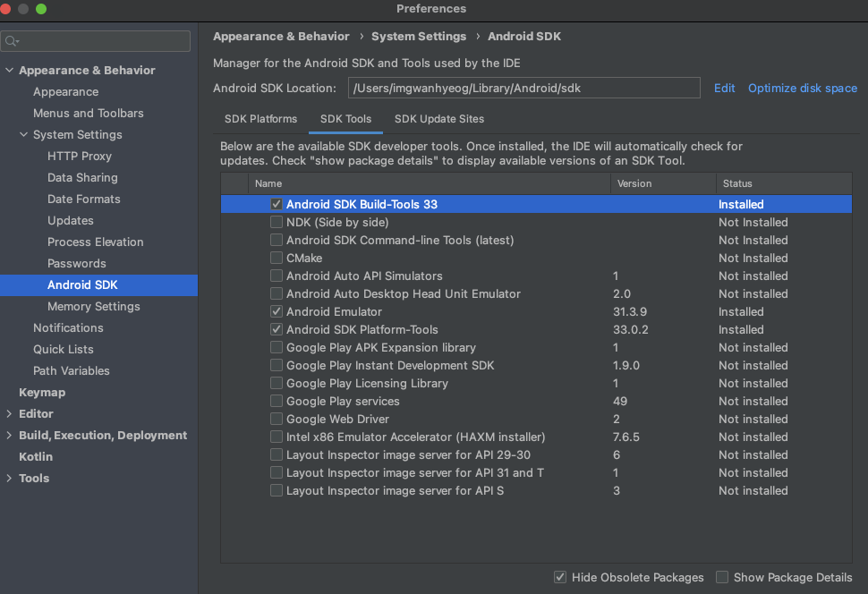The image size is (868, 594).
Task: Open the Appearance settings page
Action: coord(66,92)
